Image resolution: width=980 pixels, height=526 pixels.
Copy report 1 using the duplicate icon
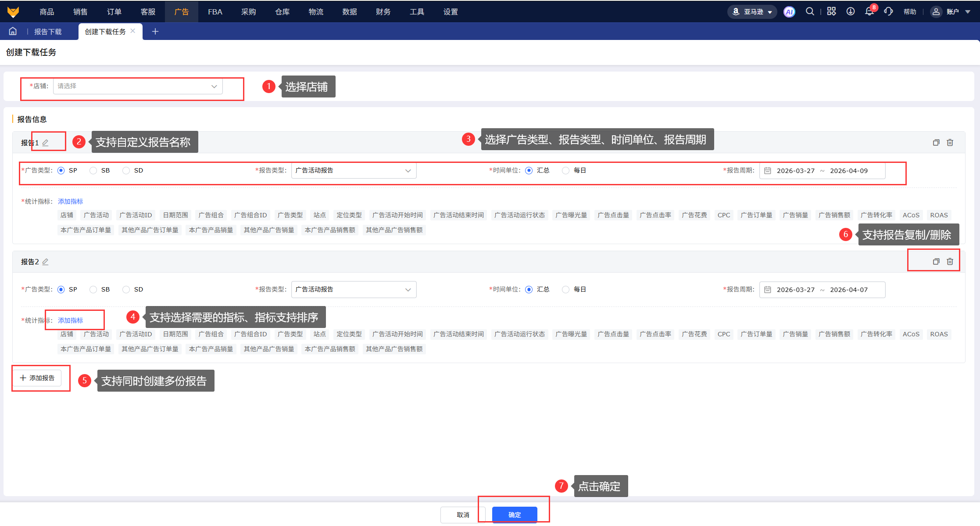coord(936,143)
